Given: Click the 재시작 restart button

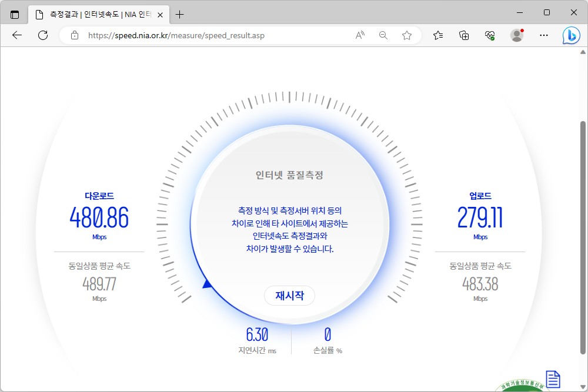Looking at the screenshot, I should 289,295.
